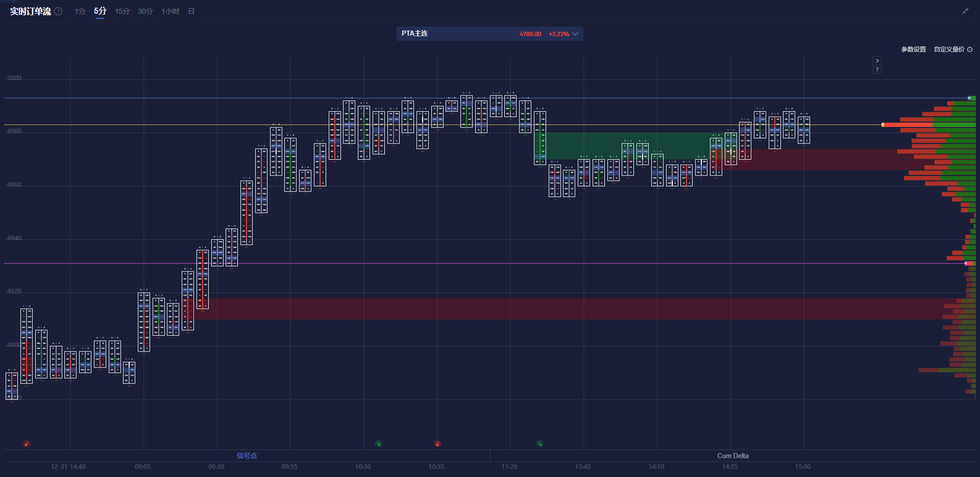Open the help icon beside 实时订单流
The width and height of the screenshot is (980, 477).
pos(59,11)
